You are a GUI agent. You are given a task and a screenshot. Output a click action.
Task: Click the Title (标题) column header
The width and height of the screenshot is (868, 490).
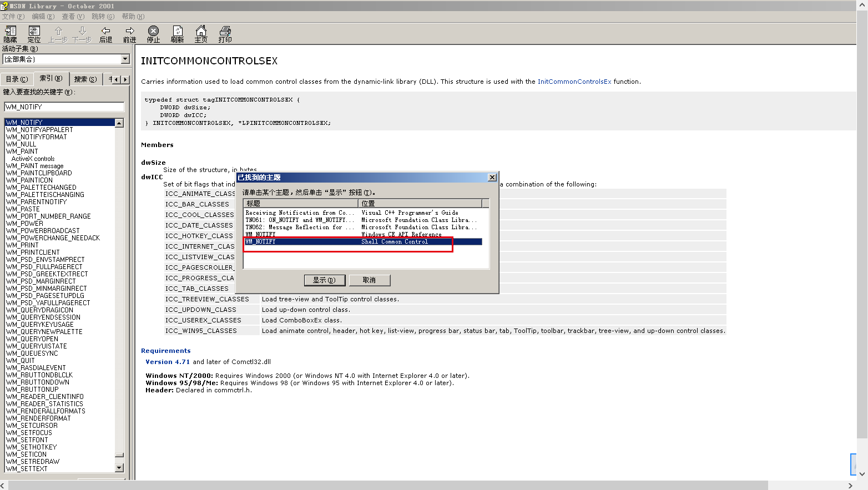click(x=301, y=203)
